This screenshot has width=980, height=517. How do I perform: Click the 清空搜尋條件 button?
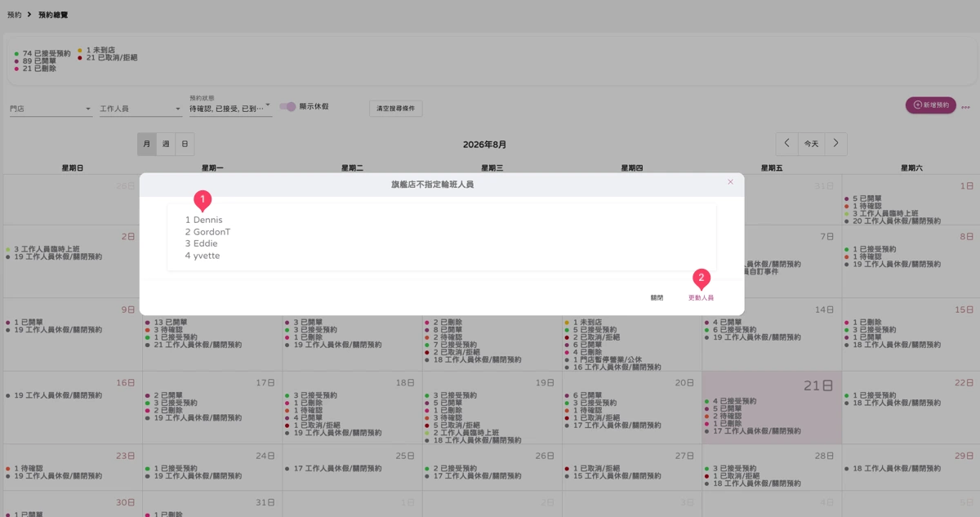pos(396,109)
